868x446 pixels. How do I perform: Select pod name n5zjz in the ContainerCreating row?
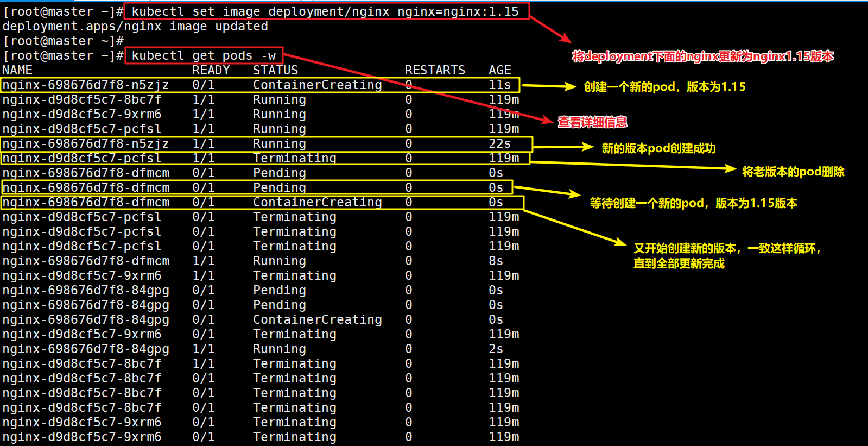click(x=86, y=85)
